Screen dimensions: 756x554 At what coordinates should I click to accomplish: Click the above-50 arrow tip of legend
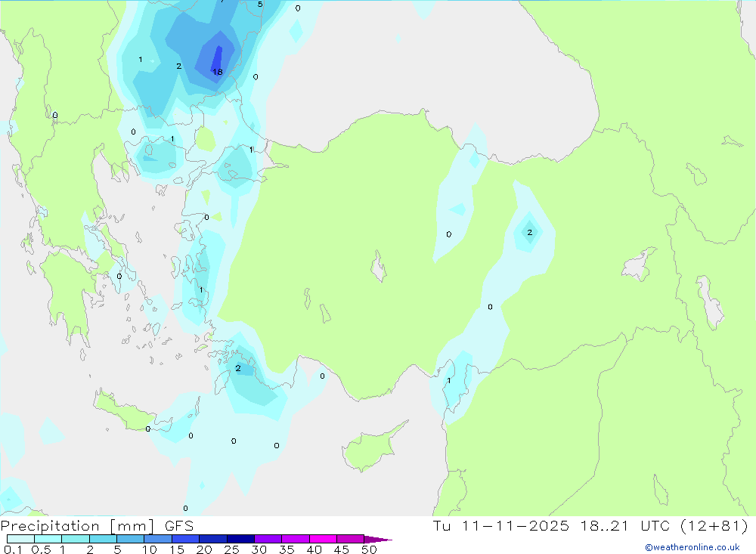379,539
